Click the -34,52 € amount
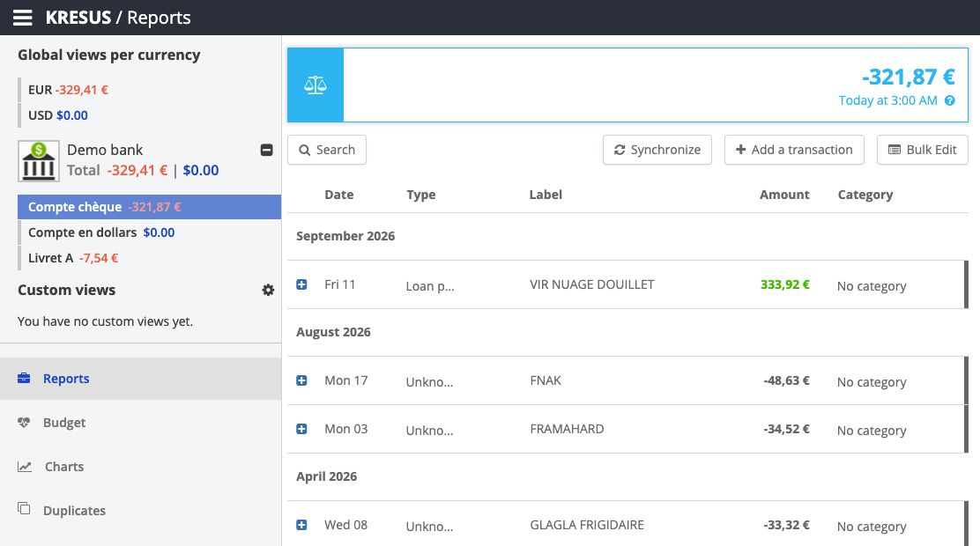The image size is (980, 546). [786, 429]
